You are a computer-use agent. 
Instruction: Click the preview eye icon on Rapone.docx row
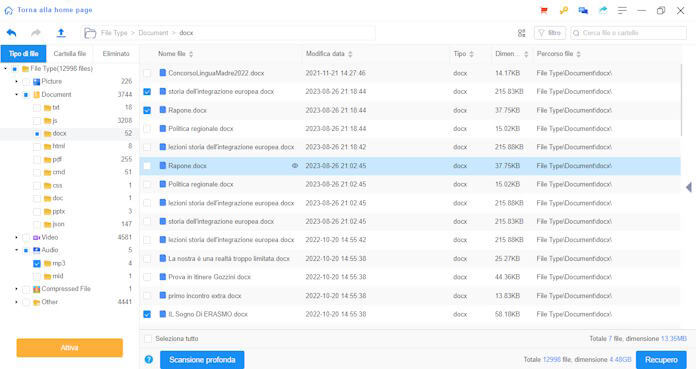coord(295,166)
